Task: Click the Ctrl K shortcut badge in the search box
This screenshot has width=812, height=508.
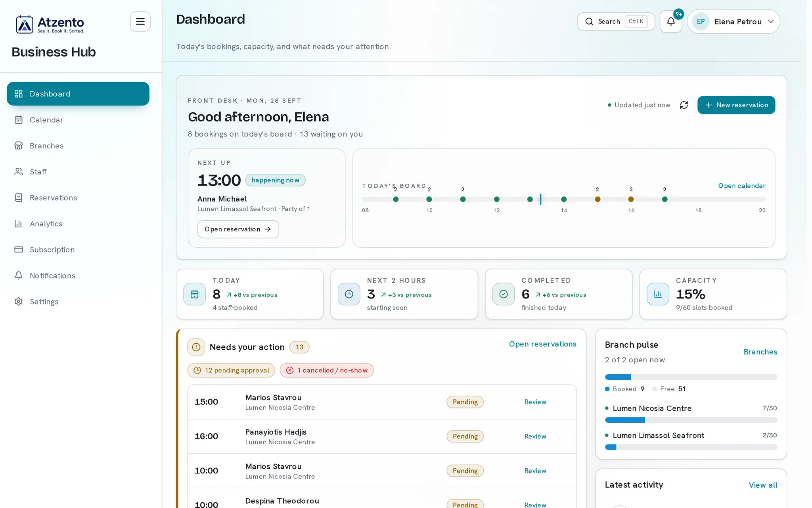Action: coord(636,21)
